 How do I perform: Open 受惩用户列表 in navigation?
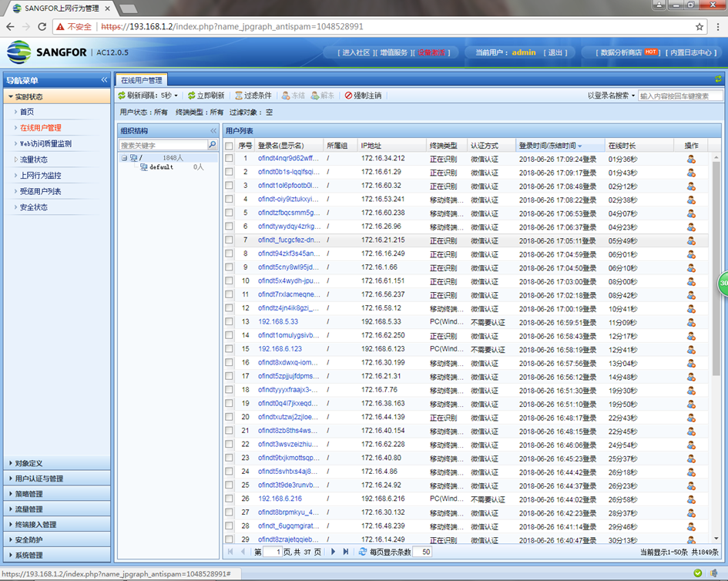40,191
